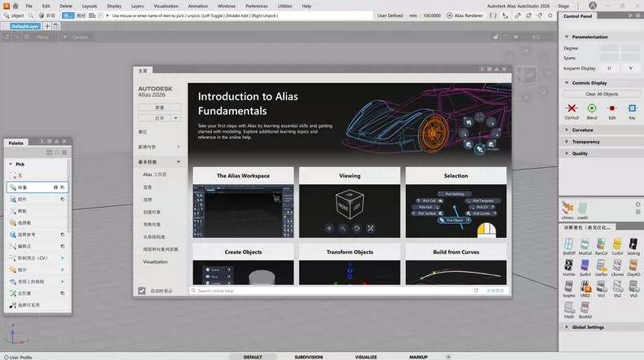
Task: Expand the Curvature section
Action: tap(582, 130)
